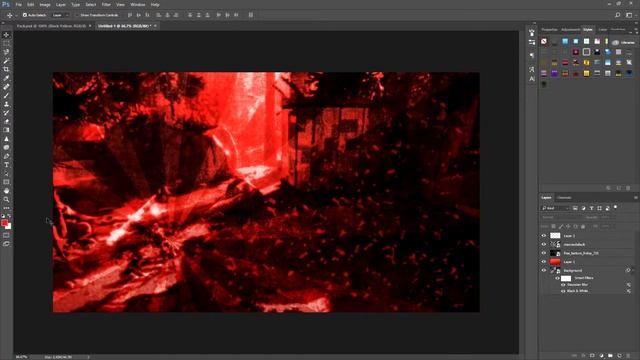Switch to the Adjustments tab
Viewport: 640px width, 360px height.
click(x=570, y=30)
